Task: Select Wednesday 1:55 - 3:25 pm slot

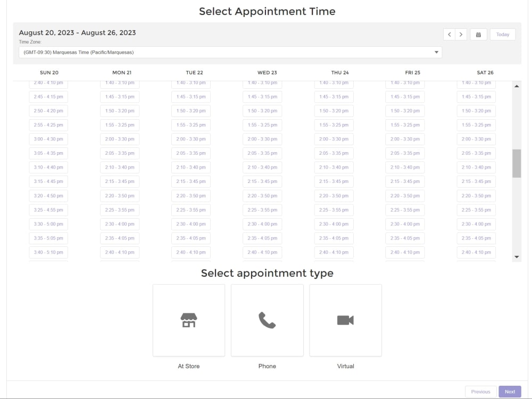Action: (262, 125)
